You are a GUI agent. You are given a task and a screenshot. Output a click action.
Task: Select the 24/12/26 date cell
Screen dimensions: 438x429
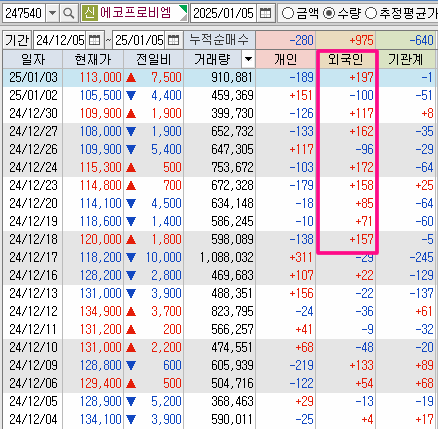[33, 149]
